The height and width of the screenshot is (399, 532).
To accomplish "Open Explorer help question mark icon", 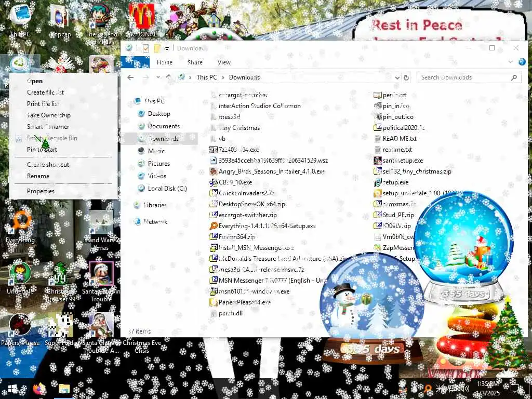I will coord(522,62).
